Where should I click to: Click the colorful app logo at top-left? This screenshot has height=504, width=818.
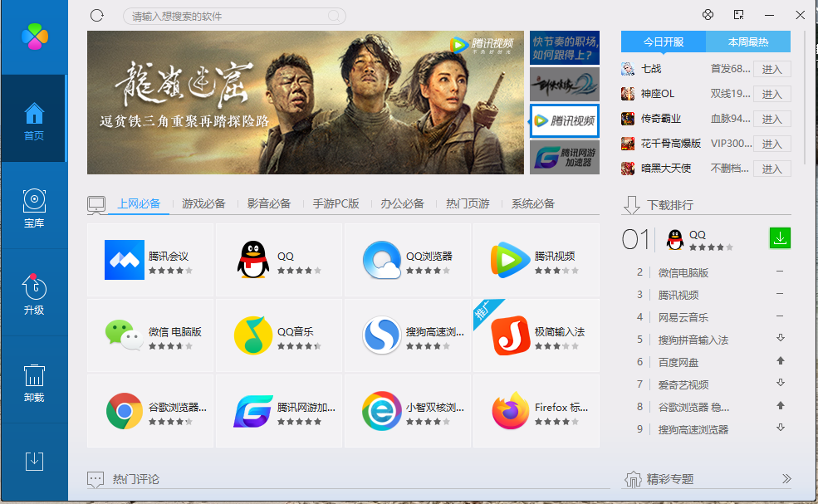[x=34, y=37]
